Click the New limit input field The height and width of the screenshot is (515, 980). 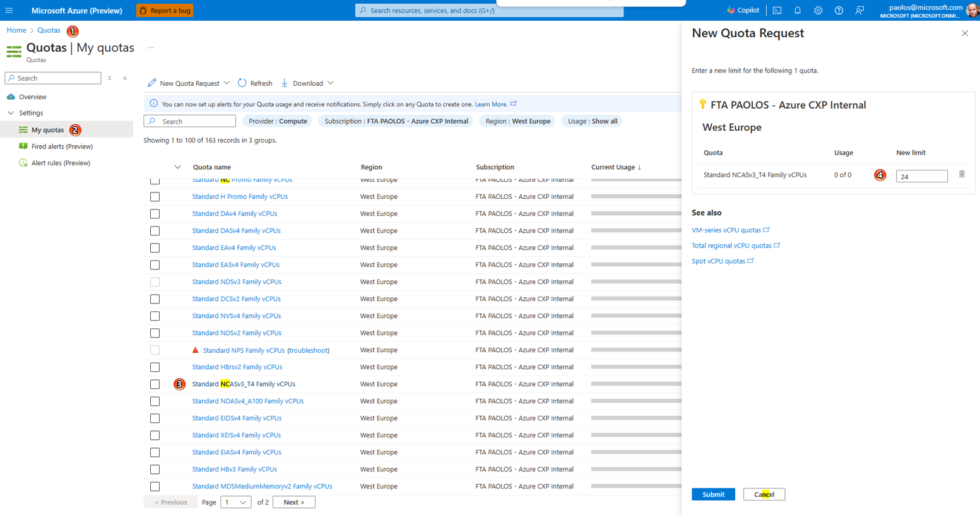(x=922, y=176)
